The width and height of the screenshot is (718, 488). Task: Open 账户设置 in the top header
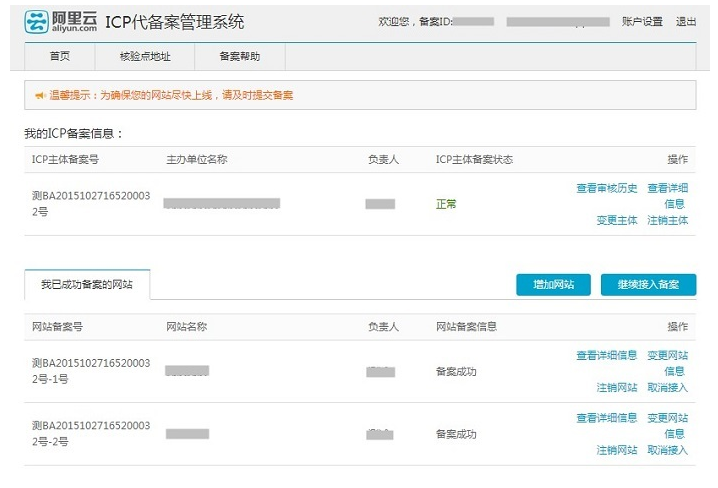(x=641, y=21)
